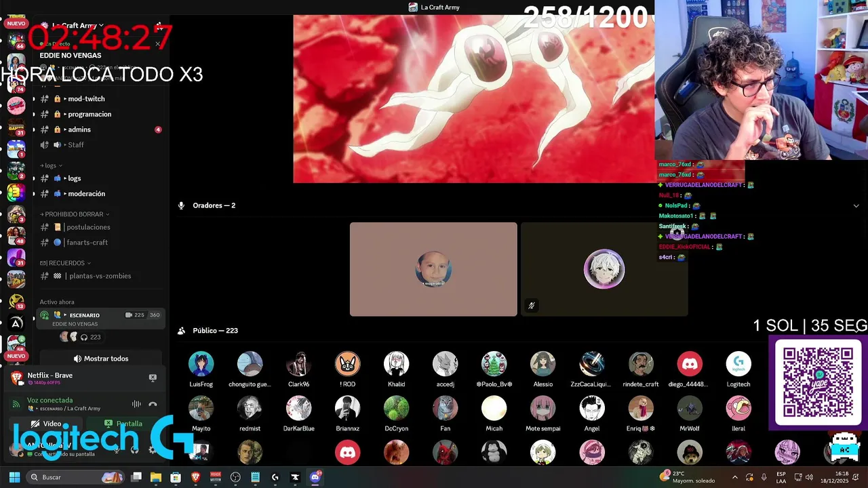Toggle microphone mute in user panel

click(x=117, y=449)
